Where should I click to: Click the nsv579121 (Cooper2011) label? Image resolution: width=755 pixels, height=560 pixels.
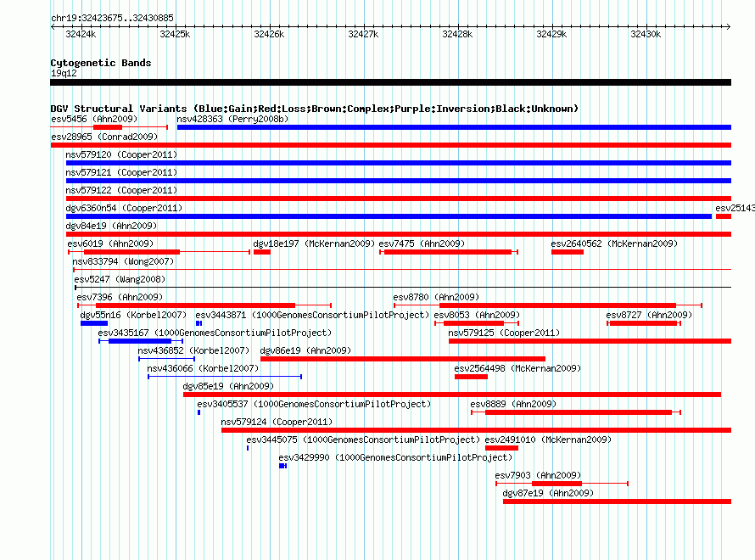click(x=121, y=172)
